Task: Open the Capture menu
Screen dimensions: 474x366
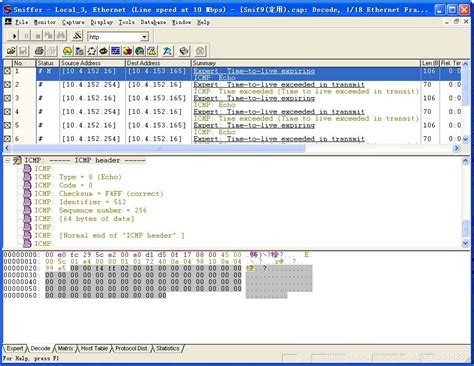Action: point(73,22)
